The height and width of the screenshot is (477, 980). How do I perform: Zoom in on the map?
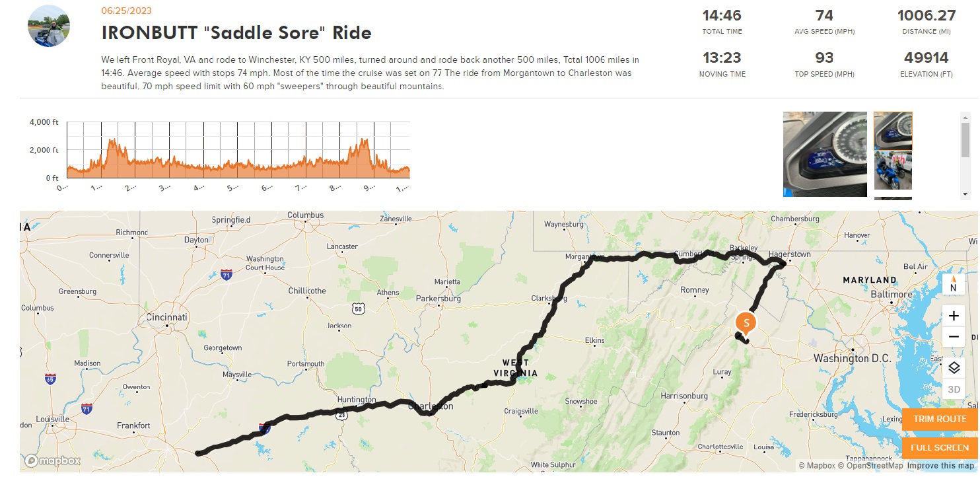(x=954, y=316)
